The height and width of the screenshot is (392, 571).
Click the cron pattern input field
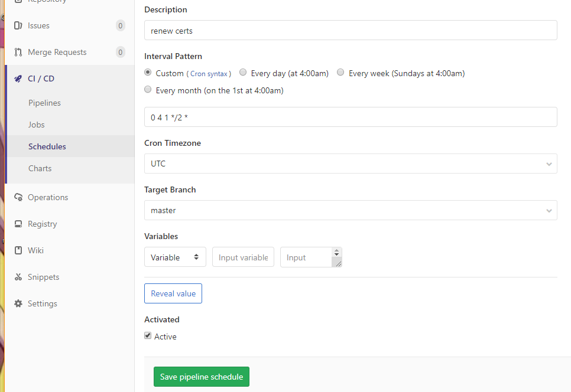click(x=351, y=117)
